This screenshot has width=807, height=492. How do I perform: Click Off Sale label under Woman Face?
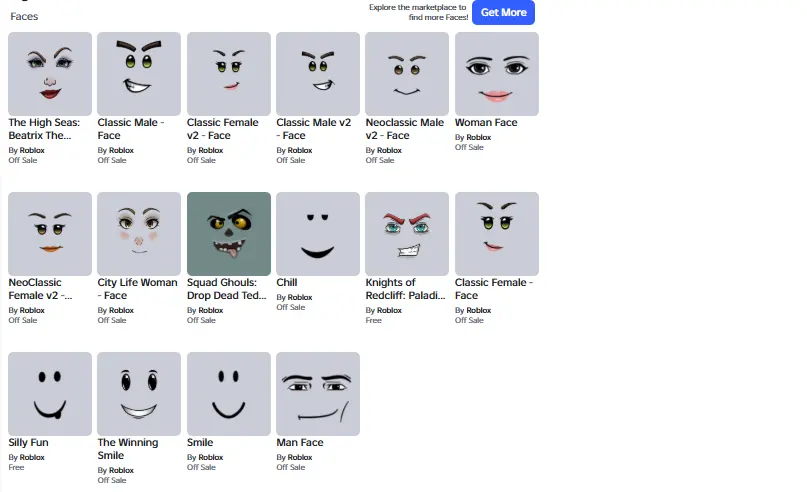[x=469, y=147]
